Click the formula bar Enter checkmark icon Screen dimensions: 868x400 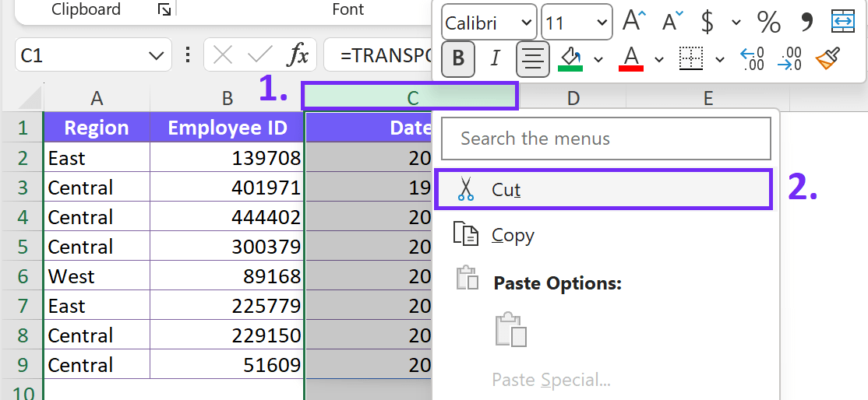(x=259, y=55)
